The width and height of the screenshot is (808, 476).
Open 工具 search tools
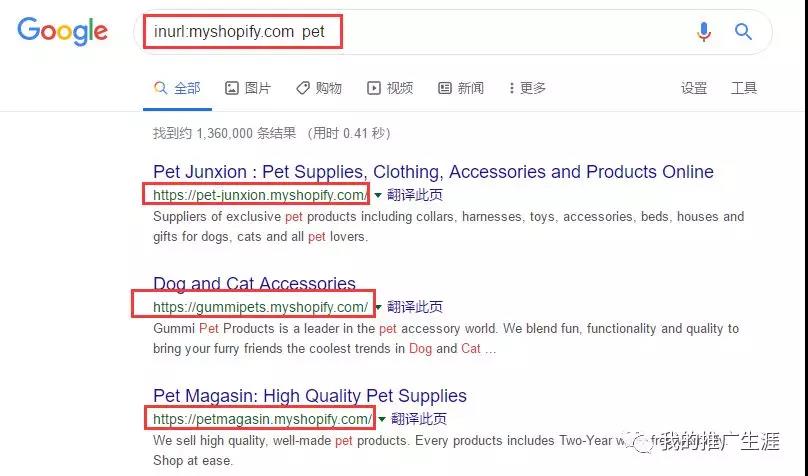pyautogui.click(x=744, y=88)
